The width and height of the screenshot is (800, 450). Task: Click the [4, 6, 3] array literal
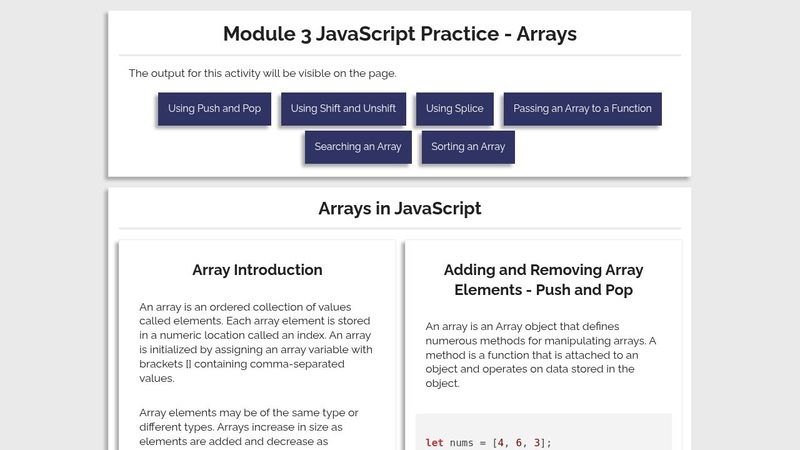(x=520, y=443)
